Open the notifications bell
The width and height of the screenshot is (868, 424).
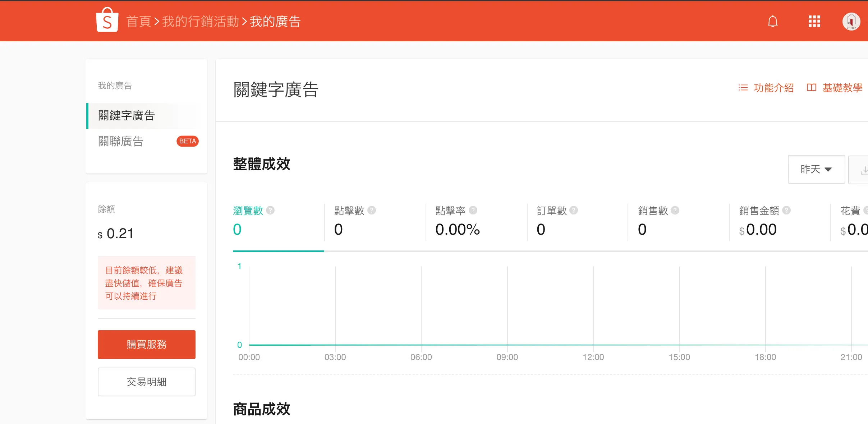click(x=773, y=22)
